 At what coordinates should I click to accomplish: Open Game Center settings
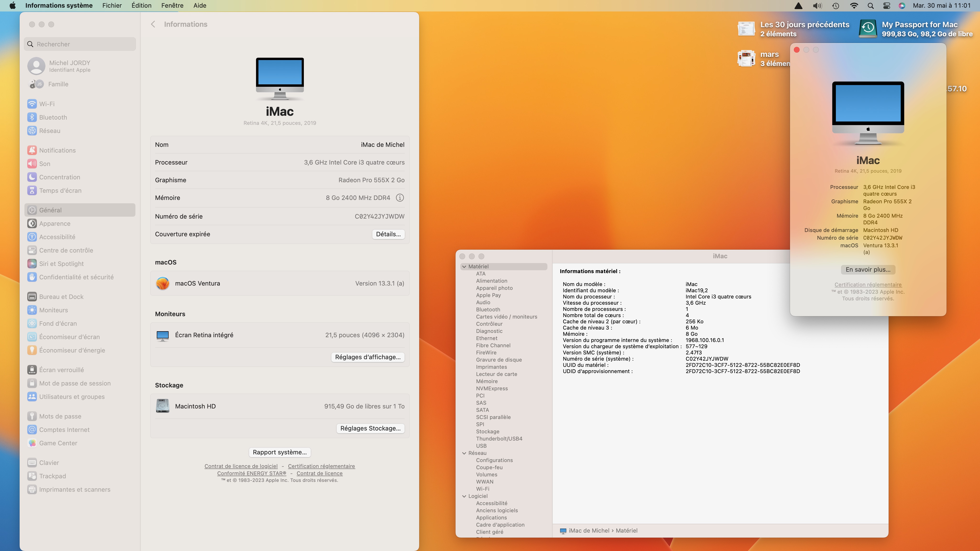(58, 443)
